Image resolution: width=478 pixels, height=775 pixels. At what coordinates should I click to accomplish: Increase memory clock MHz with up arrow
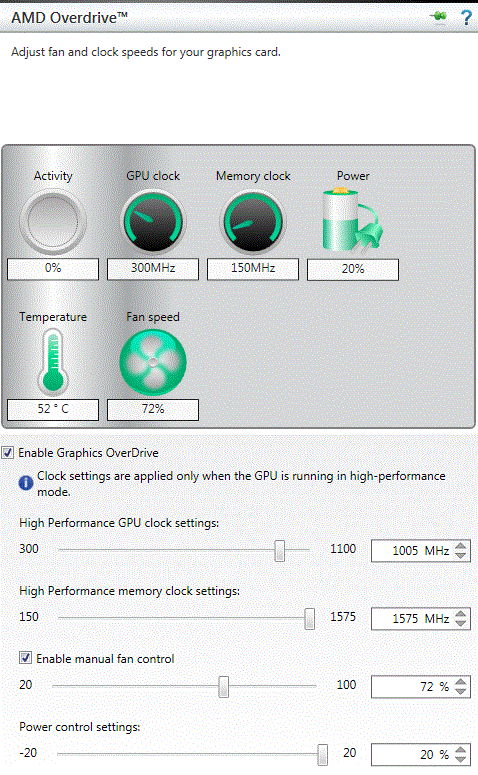tap(461, 614)
